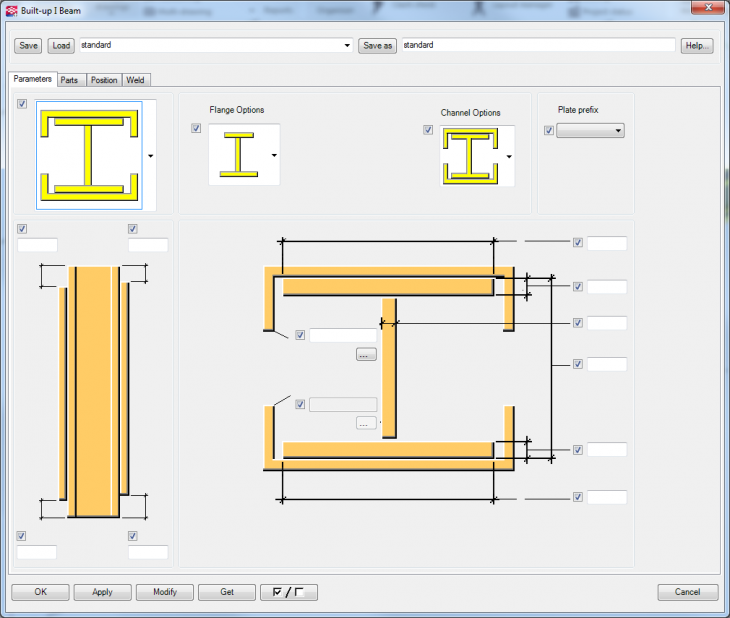Screen dimensions: 730x618
Task: Toggle the Flange Options checkbox
Action: 196,128
